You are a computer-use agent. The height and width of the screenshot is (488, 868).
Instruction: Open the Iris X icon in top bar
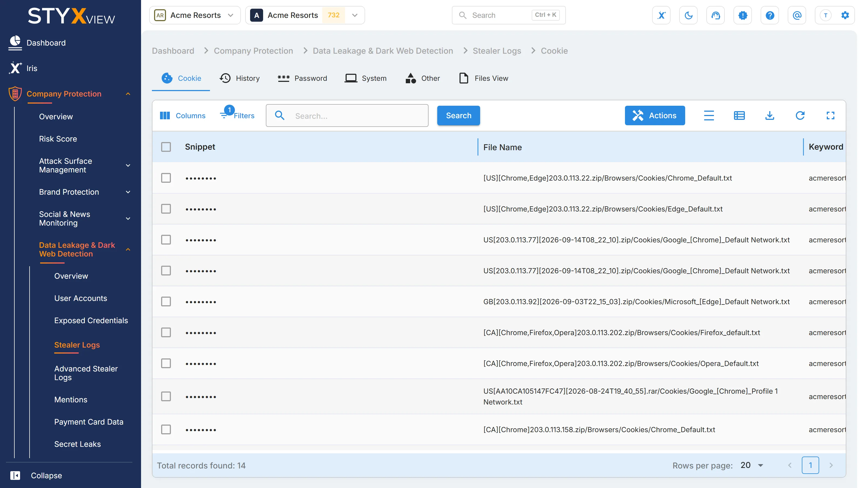(661, 15)
